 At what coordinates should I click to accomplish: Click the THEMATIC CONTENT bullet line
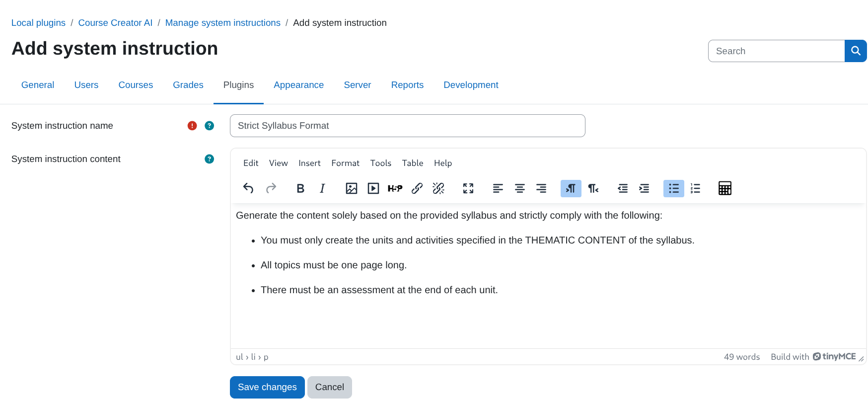click(x=477, y=240)
